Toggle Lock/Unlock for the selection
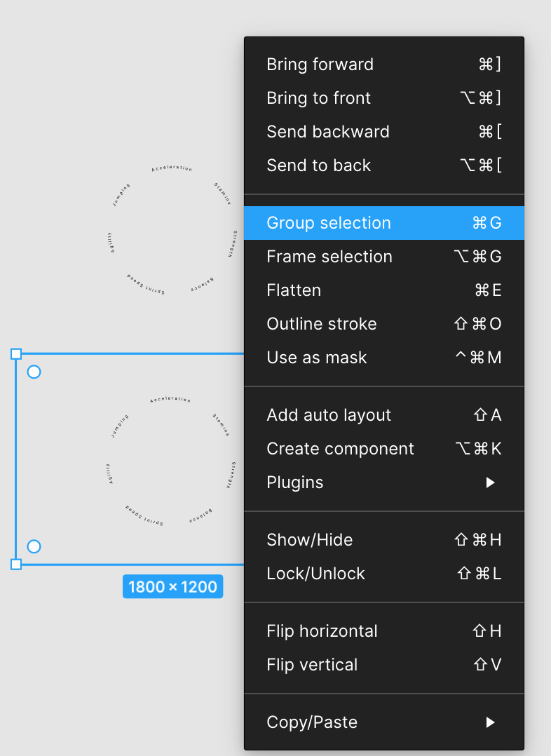 click(315, 574)
